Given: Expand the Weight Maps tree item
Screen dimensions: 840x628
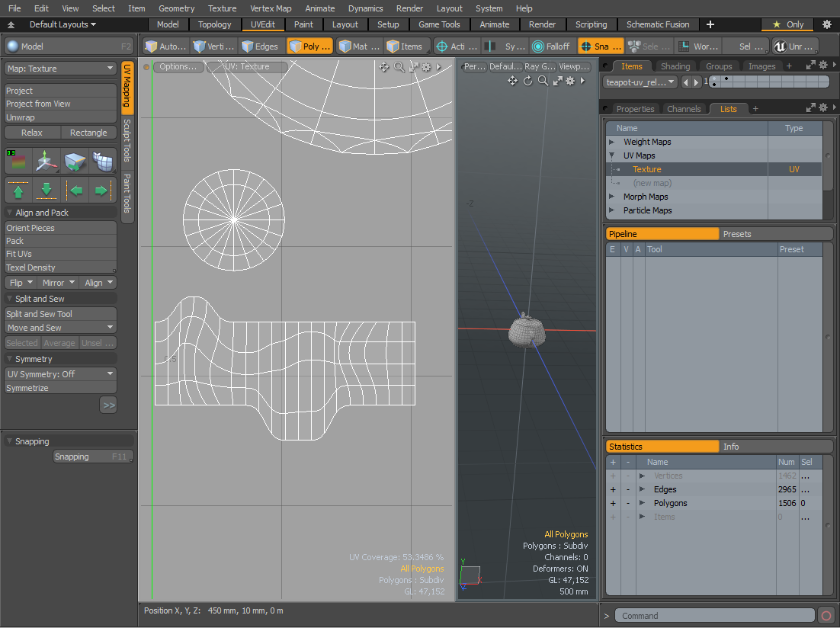Looking at the screenshot, I should point(611,142).
